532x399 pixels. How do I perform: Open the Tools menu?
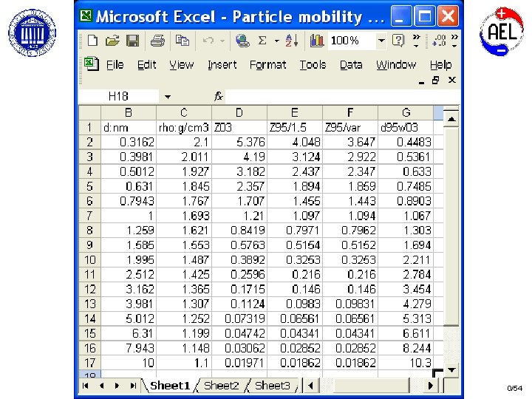click(x=313, y=64)
